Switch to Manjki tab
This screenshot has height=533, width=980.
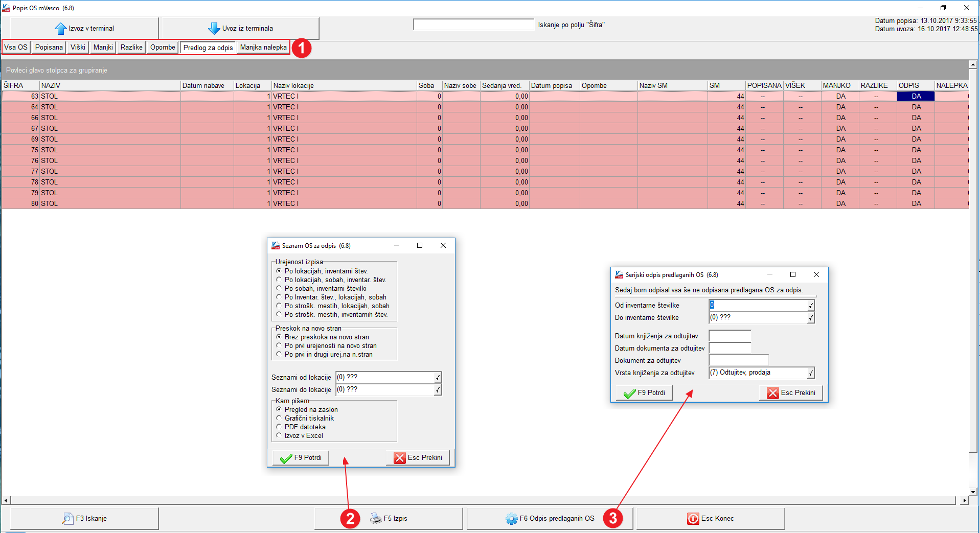pyautogui.click(x=103, y=48)
